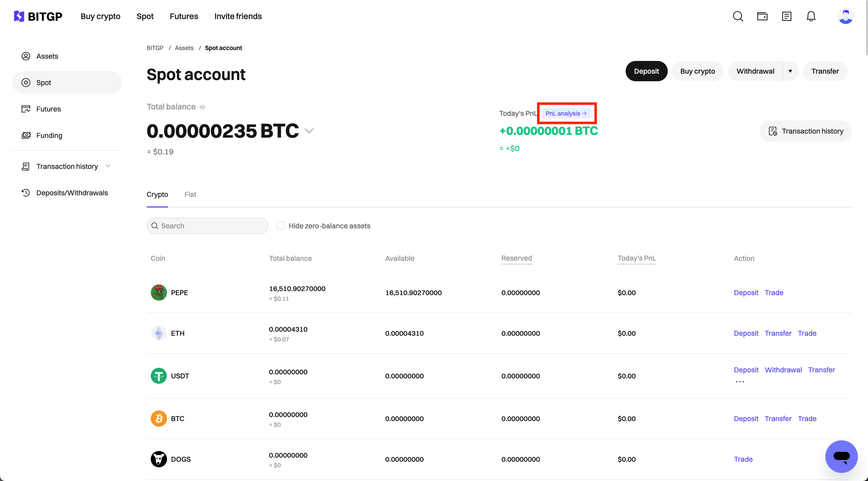Click the BTC coin icon
The image size is (868, 481).
(159, 419)
